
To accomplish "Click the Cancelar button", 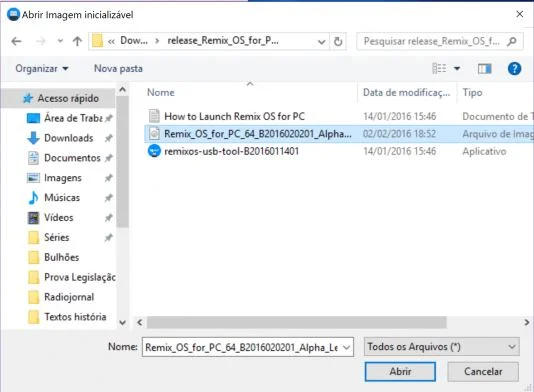I will 483,372.
